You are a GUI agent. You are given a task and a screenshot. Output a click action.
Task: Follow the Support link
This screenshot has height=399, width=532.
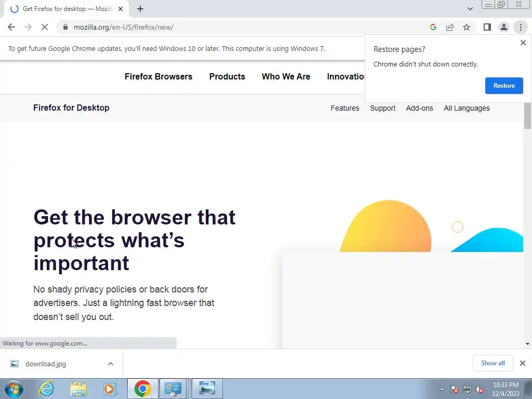(x=383, y=108)
